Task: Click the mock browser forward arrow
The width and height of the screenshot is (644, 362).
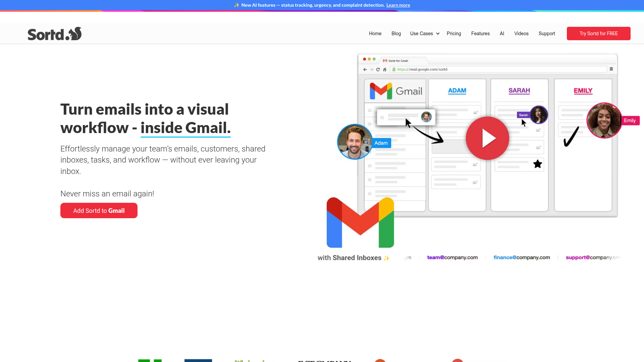Action: point(371,69)
